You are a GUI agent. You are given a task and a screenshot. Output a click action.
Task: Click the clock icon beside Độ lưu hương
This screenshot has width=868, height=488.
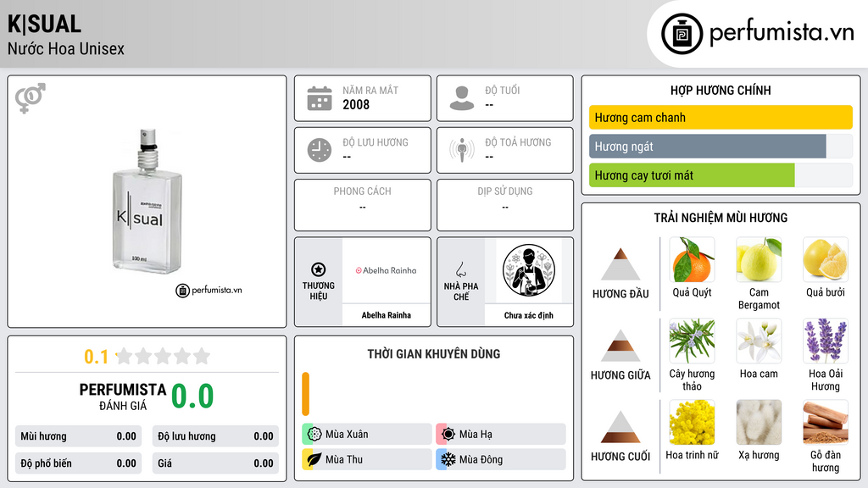pyautogui.click(x=320, y=150)
